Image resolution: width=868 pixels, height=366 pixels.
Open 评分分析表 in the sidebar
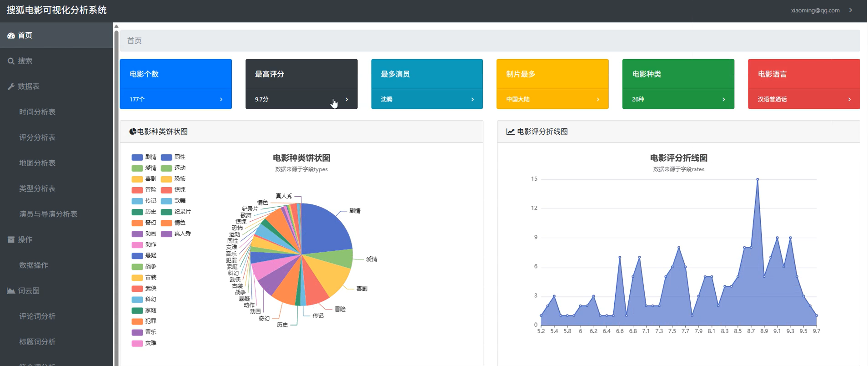[37, 137]
